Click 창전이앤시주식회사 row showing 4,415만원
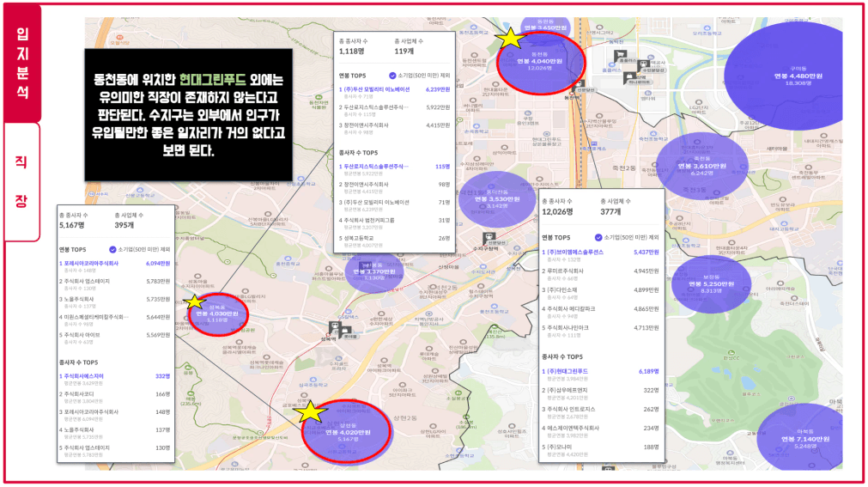This screenshot has height=487, width=868. click(x=394, y=129)
